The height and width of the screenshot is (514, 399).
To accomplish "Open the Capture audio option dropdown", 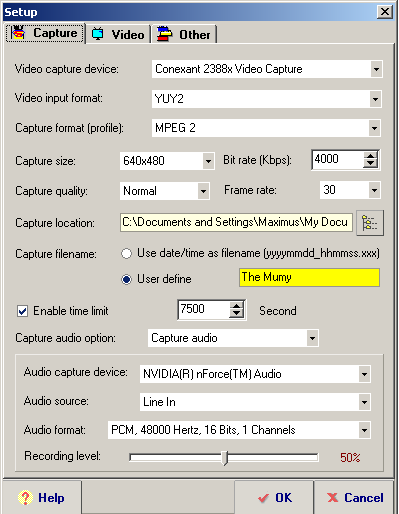I will click(x=312, y=338).
